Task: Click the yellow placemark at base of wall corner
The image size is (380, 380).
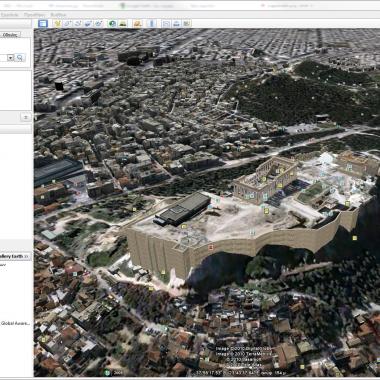Action: [163, 272]
